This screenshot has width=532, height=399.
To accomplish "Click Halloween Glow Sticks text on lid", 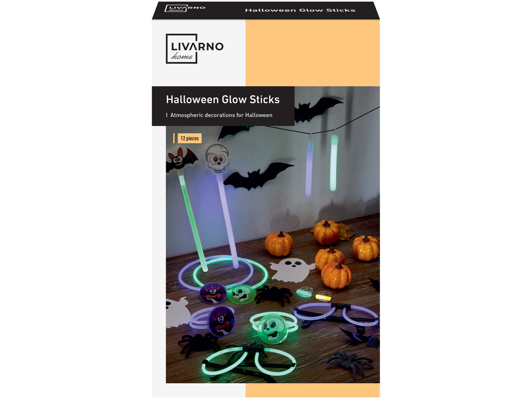I will 300,10.
